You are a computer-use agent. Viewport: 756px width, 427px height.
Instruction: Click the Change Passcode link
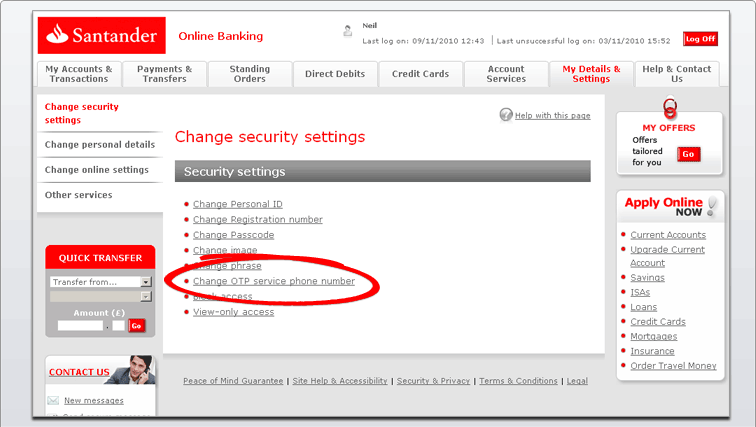(233, 235)
